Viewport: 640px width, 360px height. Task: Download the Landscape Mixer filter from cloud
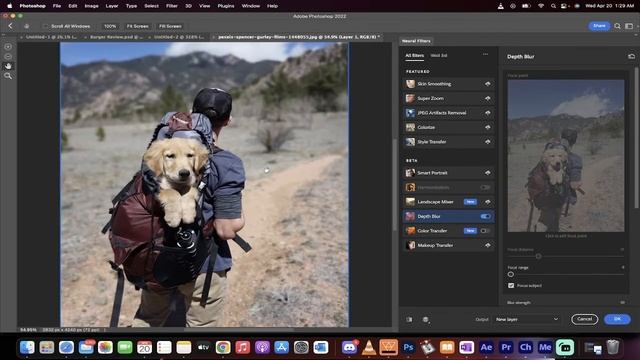point(487,202)
